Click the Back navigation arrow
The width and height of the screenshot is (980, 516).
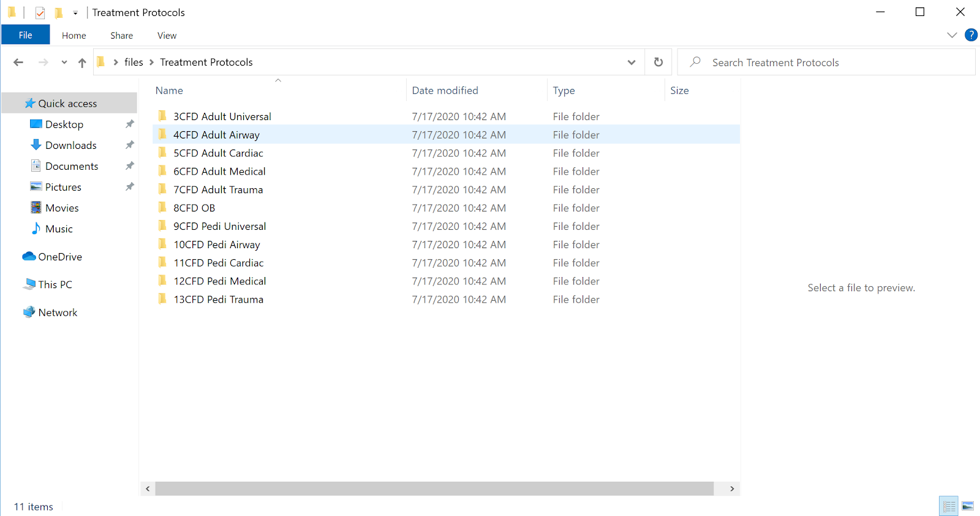[18, 63]
